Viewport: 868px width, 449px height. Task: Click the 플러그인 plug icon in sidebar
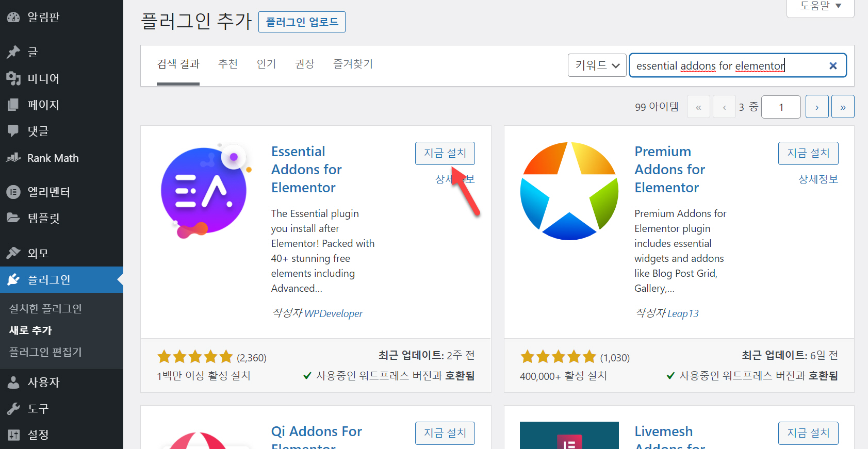13,279
